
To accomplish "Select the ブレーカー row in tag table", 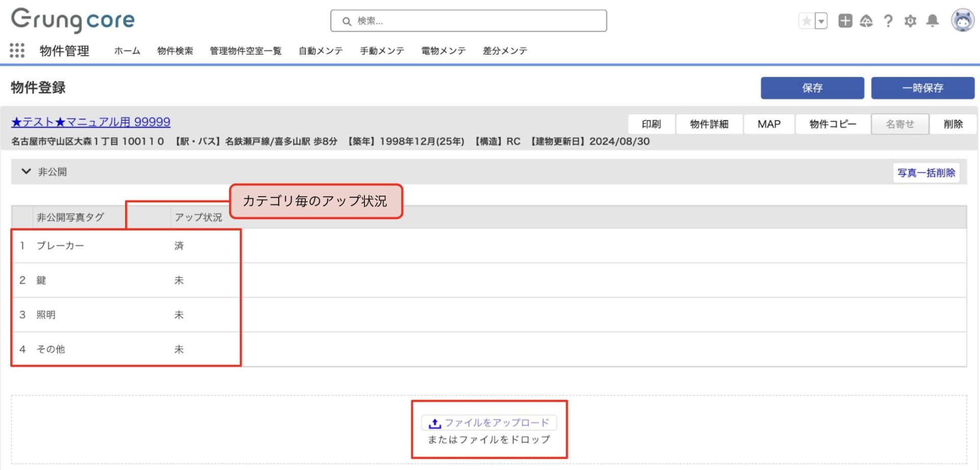I will pos(60,246).
